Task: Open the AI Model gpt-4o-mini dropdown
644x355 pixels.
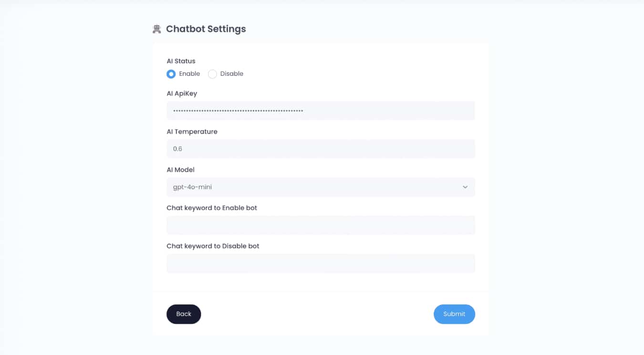Action: click(315, 187)
